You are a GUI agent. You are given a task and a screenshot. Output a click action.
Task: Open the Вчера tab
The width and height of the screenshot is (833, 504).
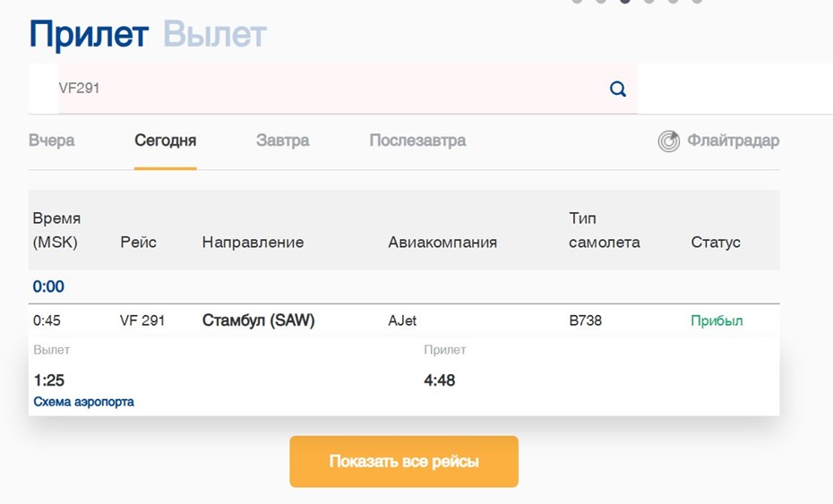point(52,141)
